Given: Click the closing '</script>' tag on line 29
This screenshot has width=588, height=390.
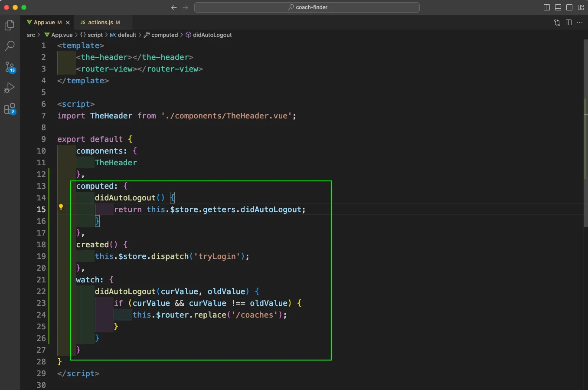Looking at the screenshot, I should pyautogui.click(x=78, y=374).
